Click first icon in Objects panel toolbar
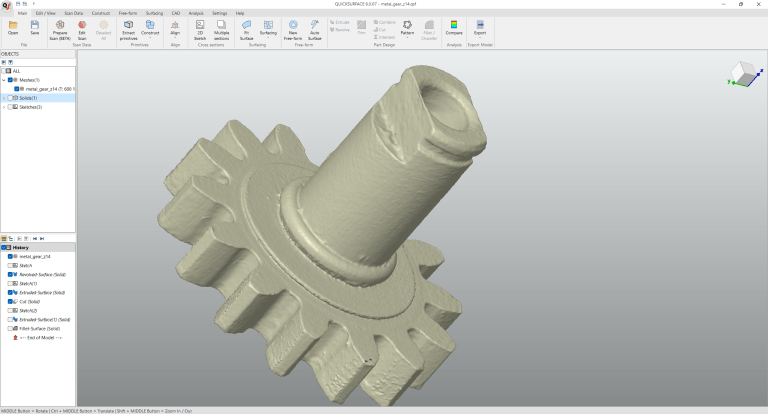This screenshot has width=768, height=414. pyautogui.click(x=4, y=62)
